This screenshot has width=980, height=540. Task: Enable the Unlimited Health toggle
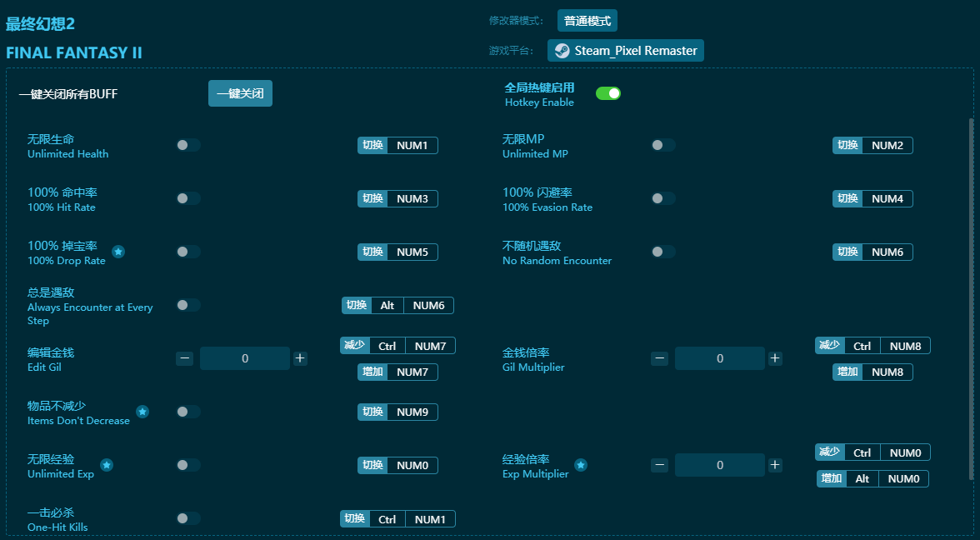click(188, 145)
